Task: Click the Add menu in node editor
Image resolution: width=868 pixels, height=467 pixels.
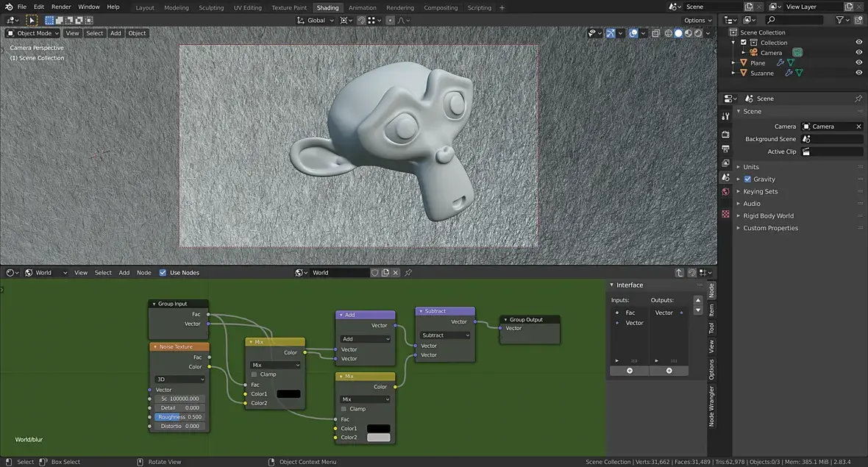Action: click(124, 273)
